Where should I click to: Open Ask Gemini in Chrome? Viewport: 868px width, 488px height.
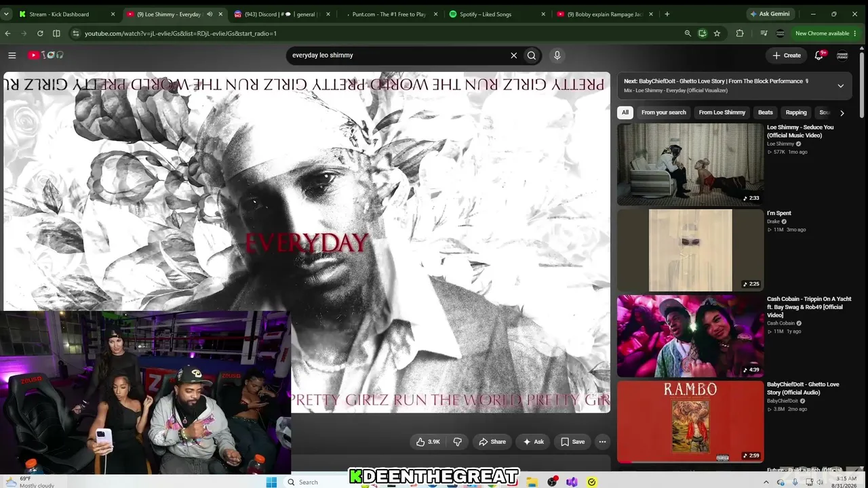pos(772,14)
